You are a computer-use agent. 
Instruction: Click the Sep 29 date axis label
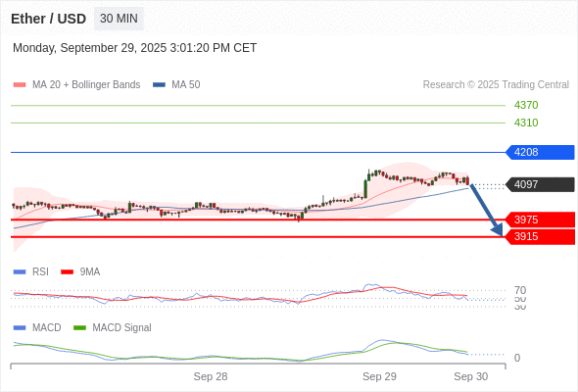coord(379,376)
